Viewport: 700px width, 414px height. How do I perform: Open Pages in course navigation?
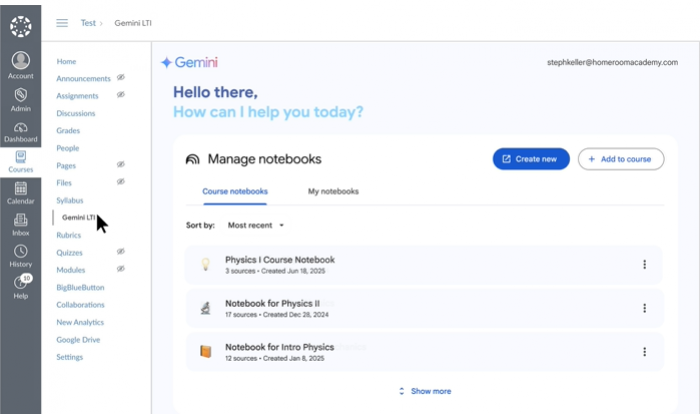66,166
